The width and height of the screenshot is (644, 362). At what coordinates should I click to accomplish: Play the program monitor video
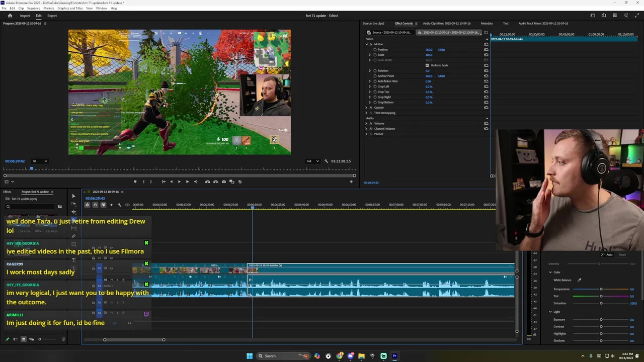click(x=179, y=182)
